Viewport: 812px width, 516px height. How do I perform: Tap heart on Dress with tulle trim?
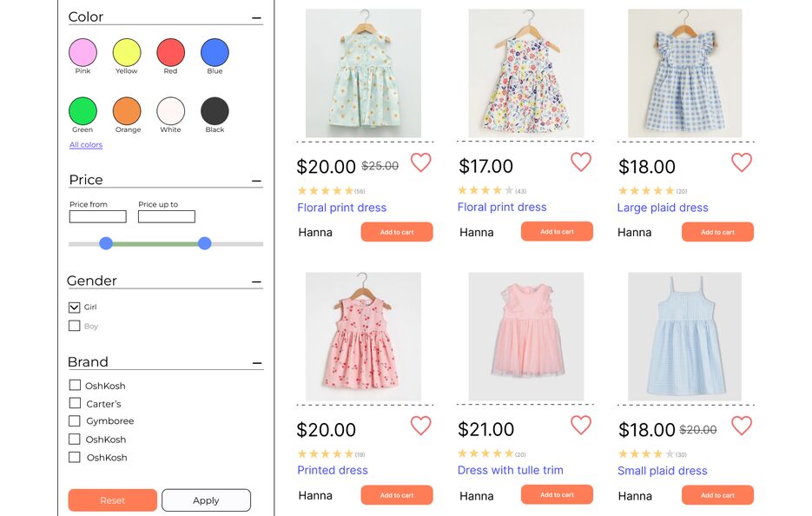coord(580,426)
